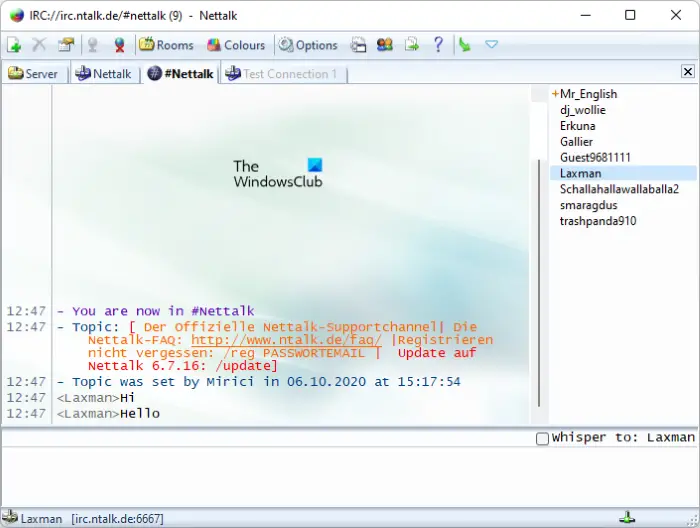Click the green connection status icon
700x528 pixels.
click(627, 518)
